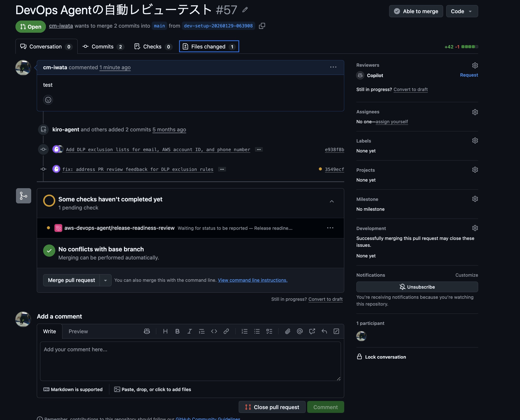Insert a link in comment toolbar
Image resolution: width=520 pixels, height=420 pixels.
tap(226, 331)
